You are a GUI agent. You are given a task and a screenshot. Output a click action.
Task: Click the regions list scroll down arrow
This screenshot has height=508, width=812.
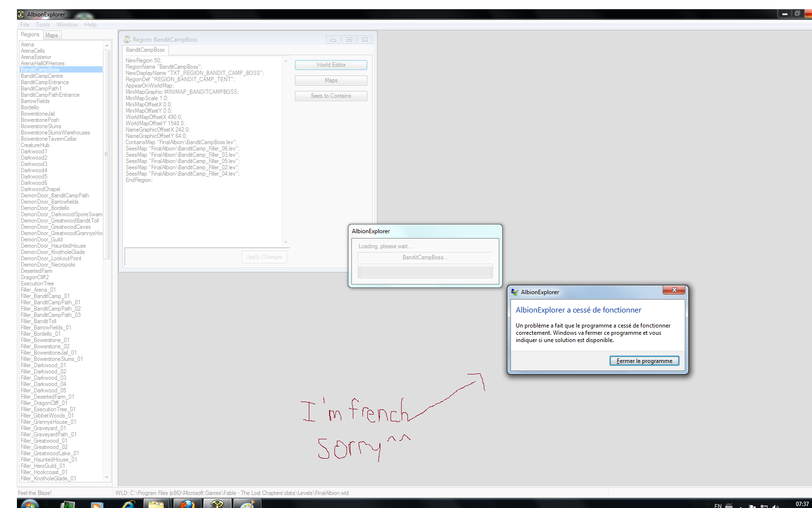107,478
